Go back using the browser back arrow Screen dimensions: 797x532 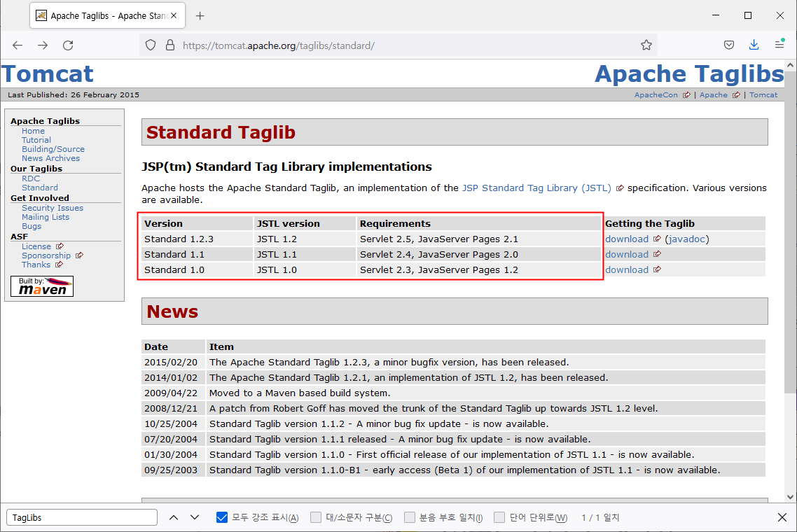(x=18, y=45)
